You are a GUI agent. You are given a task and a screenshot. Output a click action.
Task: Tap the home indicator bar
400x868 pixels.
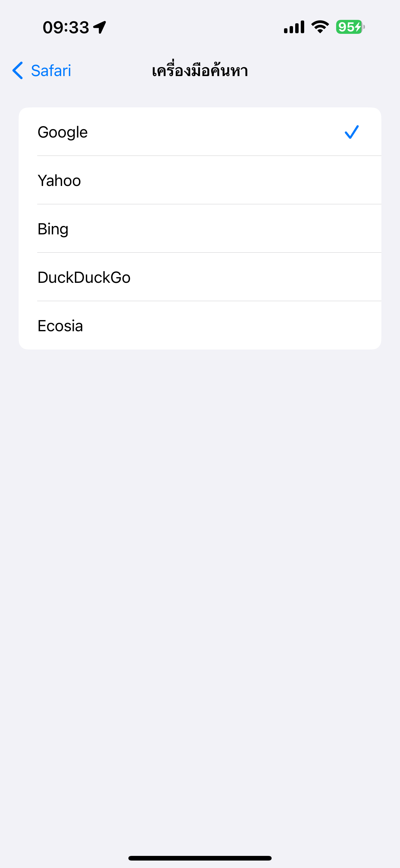(200, 858)
